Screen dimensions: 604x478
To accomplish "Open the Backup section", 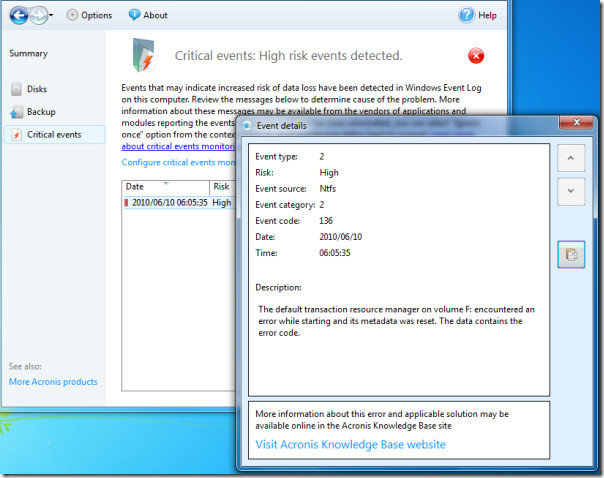I will point(41,112).
